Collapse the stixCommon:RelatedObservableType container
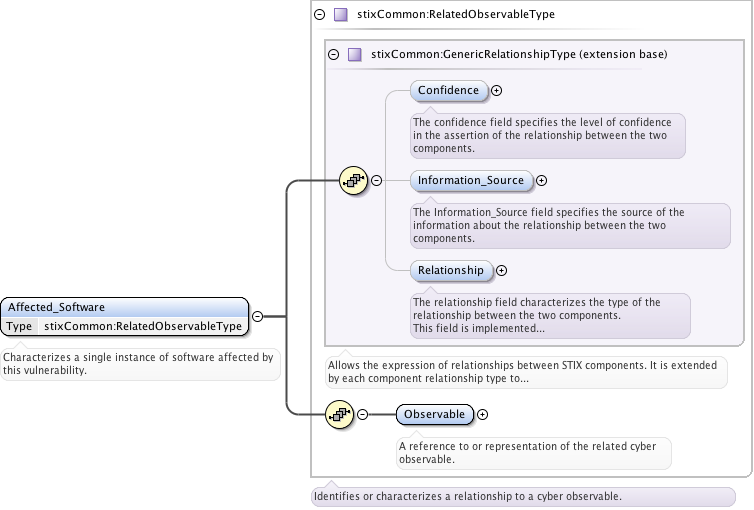 click(319, 15)
